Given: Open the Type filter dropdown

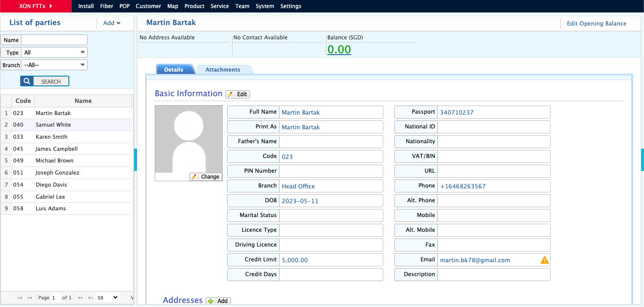Looking at the screenshot, I should tap(54, 52).
